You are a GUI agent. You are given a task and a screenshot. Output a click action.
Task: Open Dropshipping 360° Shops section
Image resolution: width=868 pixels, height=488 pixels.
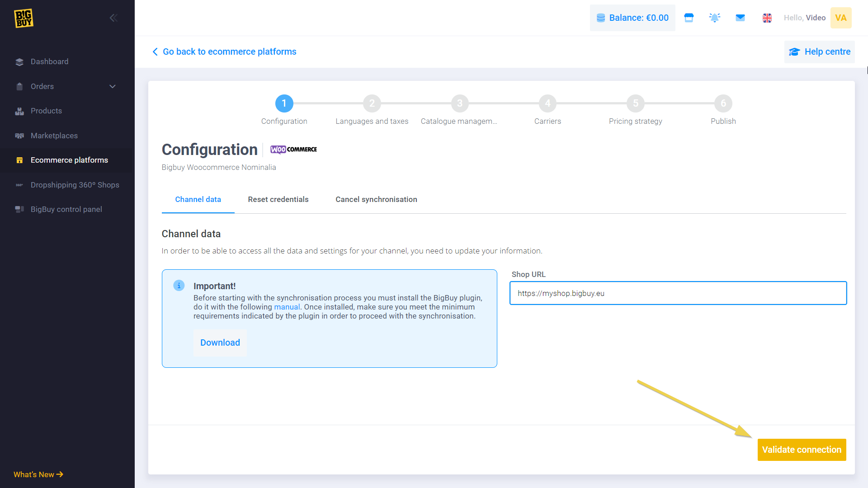click(75, 185)
